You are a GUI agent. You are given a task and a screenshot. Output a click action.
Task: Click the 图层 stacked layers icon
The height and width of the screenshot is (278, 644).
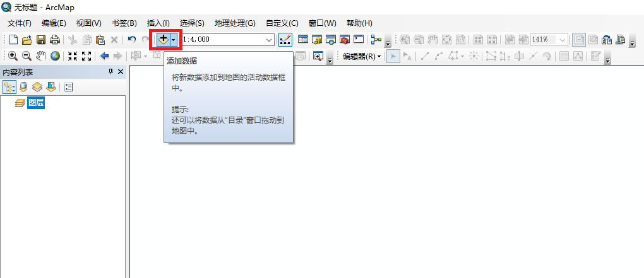pos(20,103)
